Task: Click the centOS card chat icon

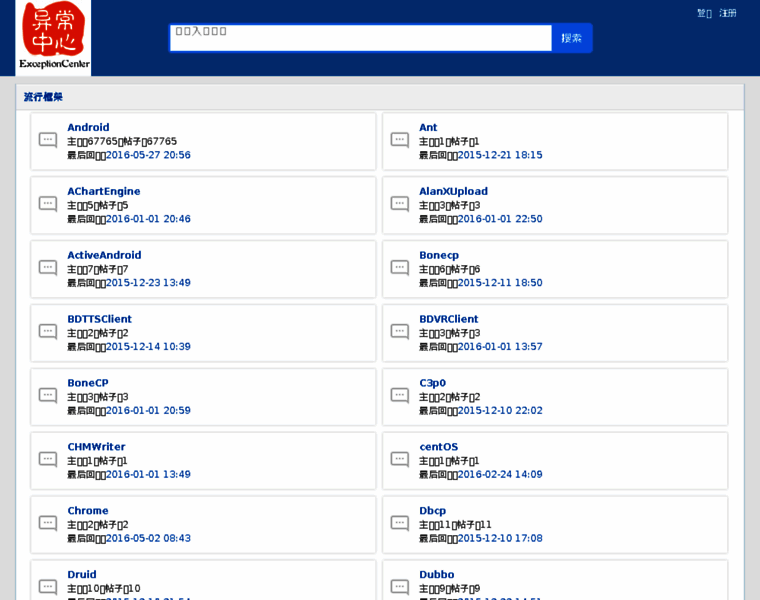Action: tap(400, 460)
